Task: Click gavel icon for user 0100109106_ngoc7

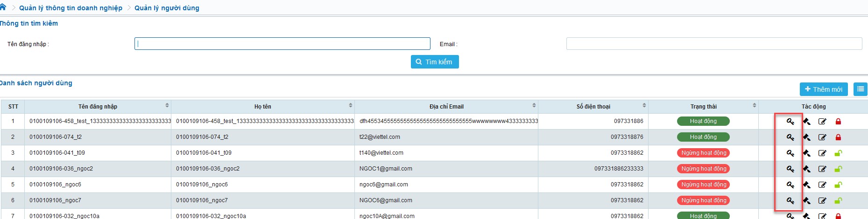Action: point(806,201)
